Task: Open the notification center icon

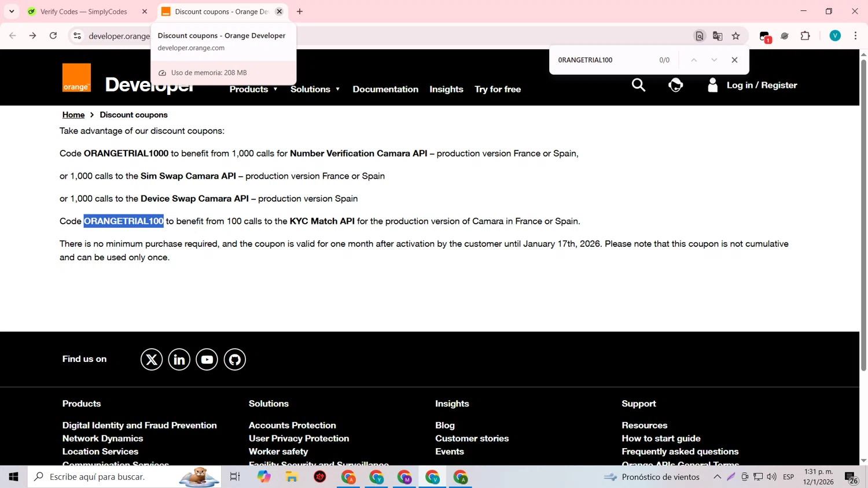Action: click(851, 478)
